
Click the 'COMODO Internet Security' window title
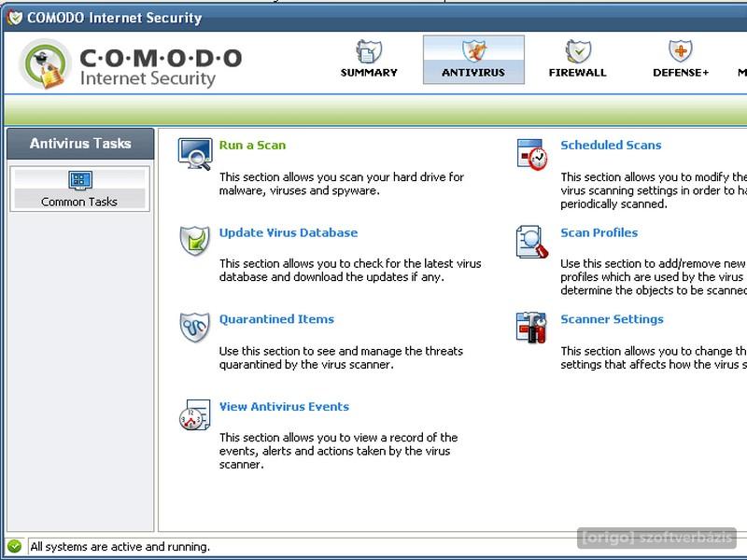[x=114, y=18]
